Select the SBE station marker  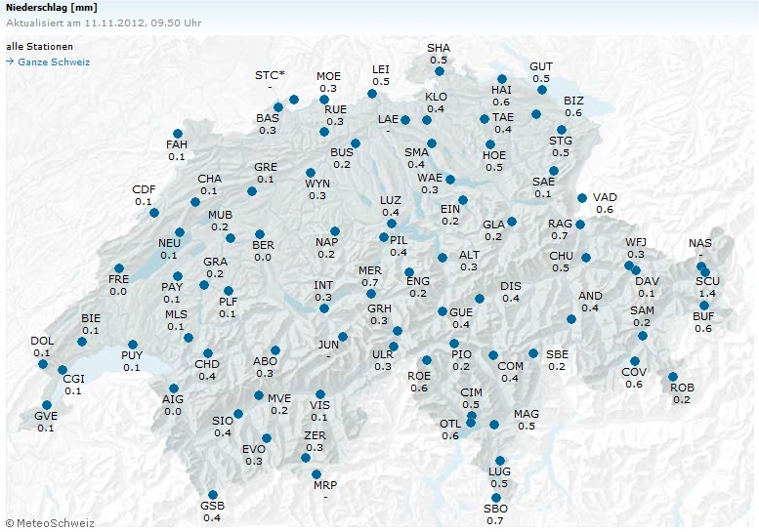[533, 353]
